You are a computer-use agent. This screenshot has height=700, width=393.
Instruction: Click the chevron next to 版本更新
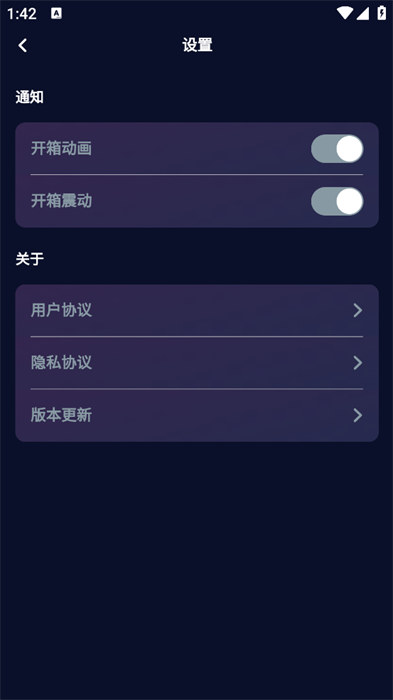[358, 415]
